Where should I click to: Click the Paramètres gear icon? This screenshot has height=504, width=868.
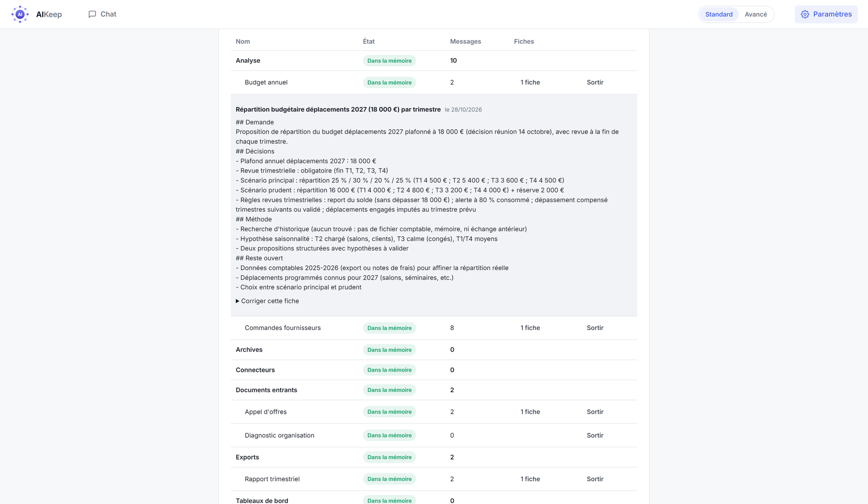(x=805, y=14)
